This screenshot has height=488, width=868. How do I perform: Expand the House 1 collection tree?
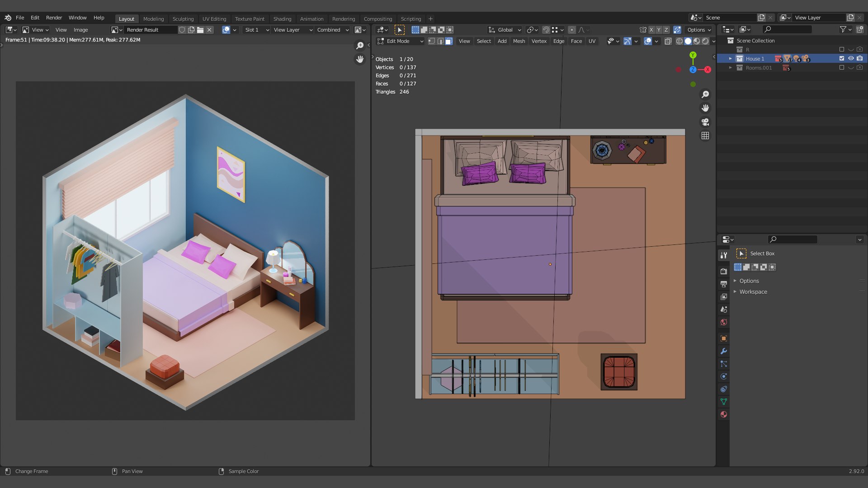[730, 59]
